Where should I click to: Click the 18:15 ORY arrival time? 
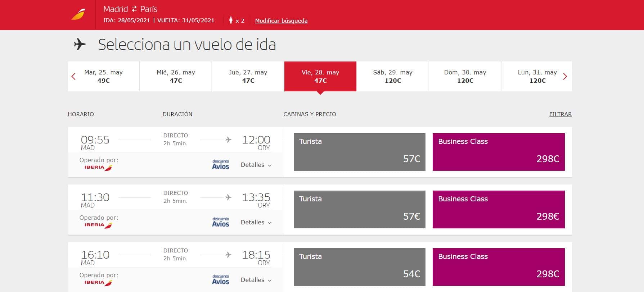[256, 257]
